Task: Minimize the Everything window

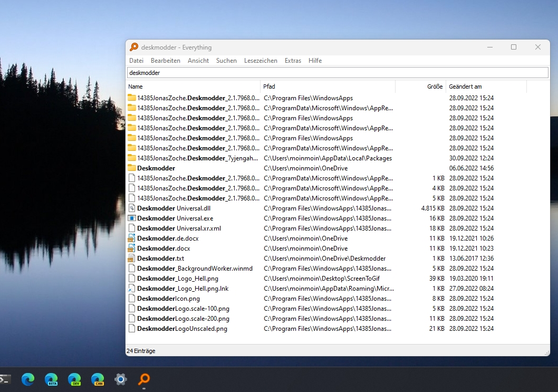Action: [490, 47]
